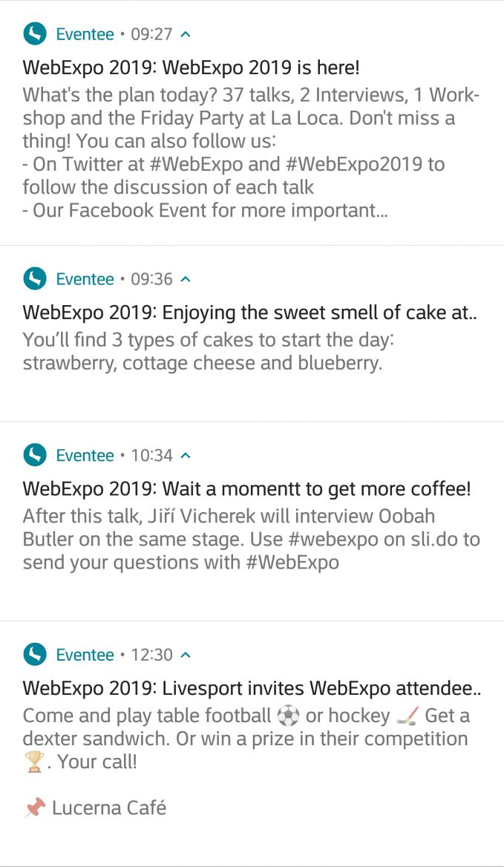
Task: Tap the strawberry, cottage cheese and blueberry text
Action: (203, 364)
